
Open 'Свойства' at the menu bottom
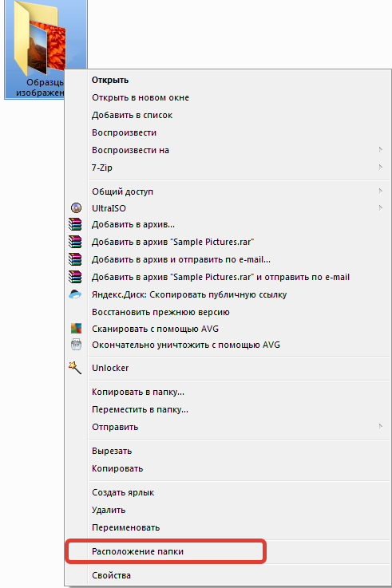coord(228,575)
